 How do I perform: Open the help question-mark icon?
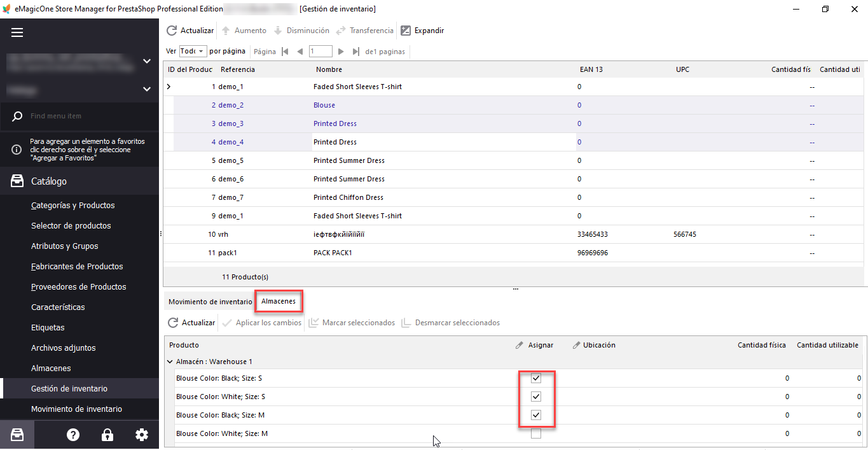point(73,435)
